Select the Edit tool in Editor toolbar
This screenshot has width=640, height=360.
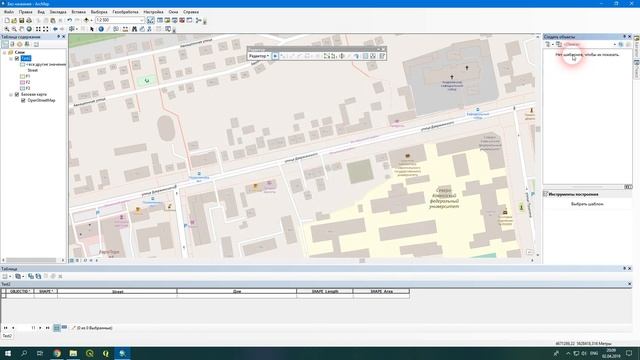275,56
